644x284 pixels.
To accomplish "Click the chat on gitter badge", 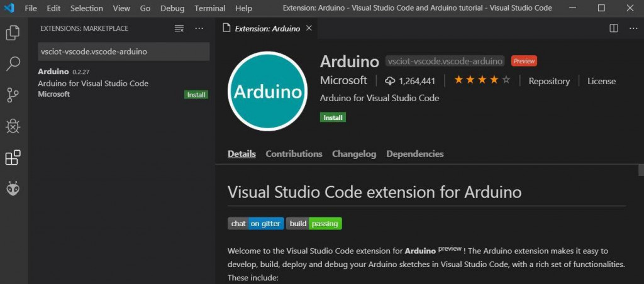I will point(256,224).
